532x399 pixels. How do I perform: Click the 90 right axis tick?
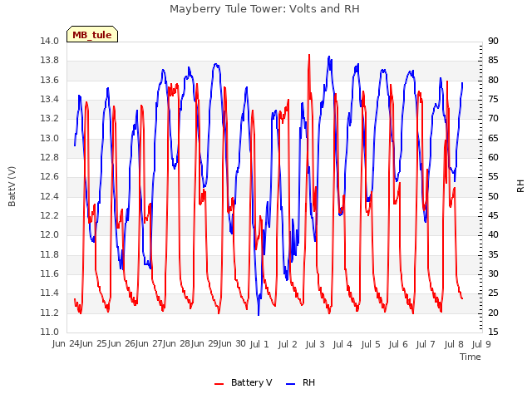(x=493, y=42)
